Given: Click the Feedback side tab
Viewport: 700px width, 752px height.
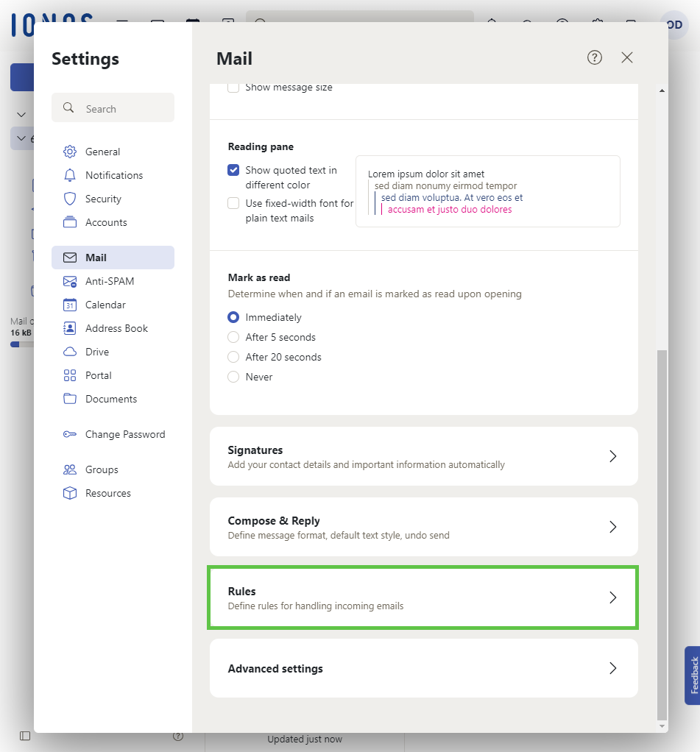Looking at the screenshot, I should [693, 675].
